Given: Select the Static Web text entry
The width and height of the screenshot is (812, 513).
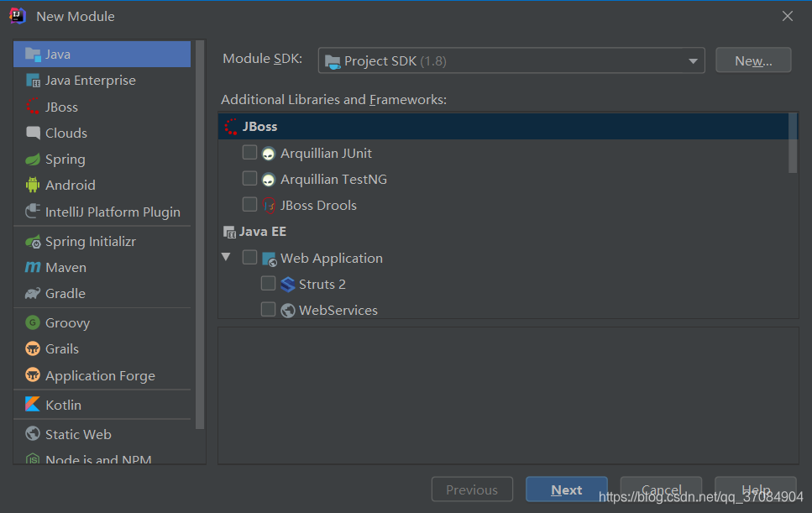Looking at the screenshot, I should point(78,434).
